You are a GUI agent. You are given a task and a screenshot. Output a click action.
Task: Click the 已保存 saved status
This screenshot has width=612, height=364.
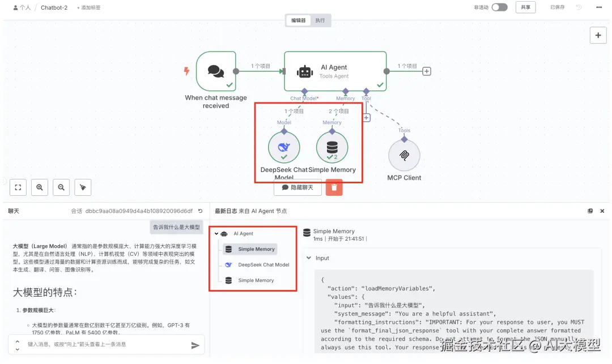558,7
